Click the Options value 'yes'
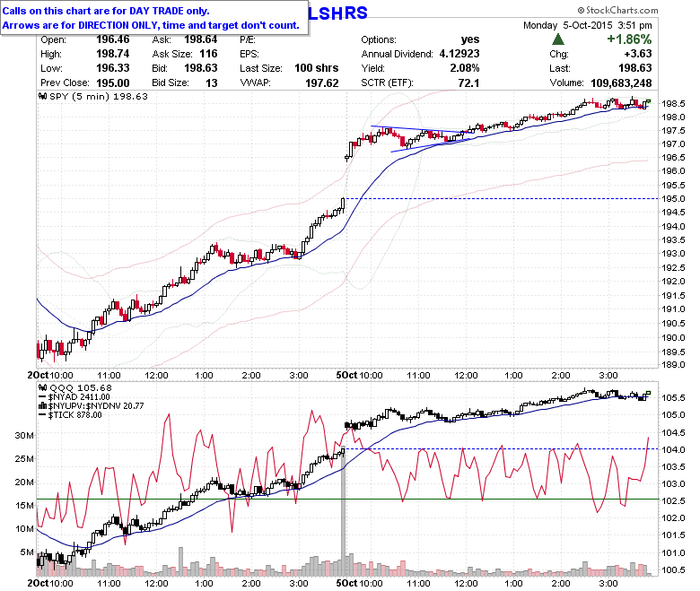This screenshot has height=591, width=700. (470, 39)
